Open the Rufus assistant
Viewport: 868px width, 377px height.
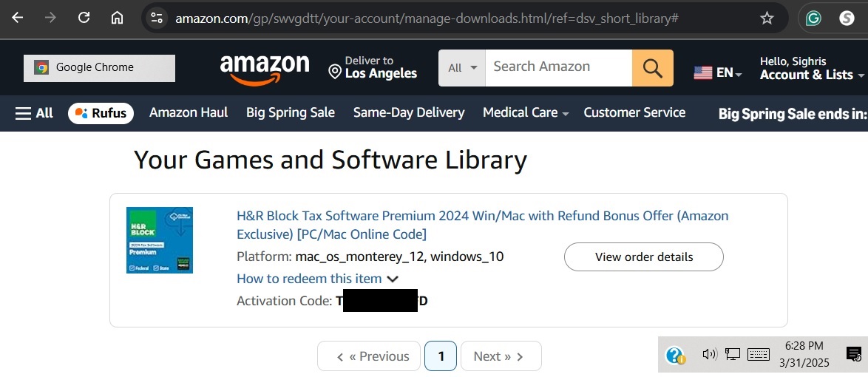(101, 113)
